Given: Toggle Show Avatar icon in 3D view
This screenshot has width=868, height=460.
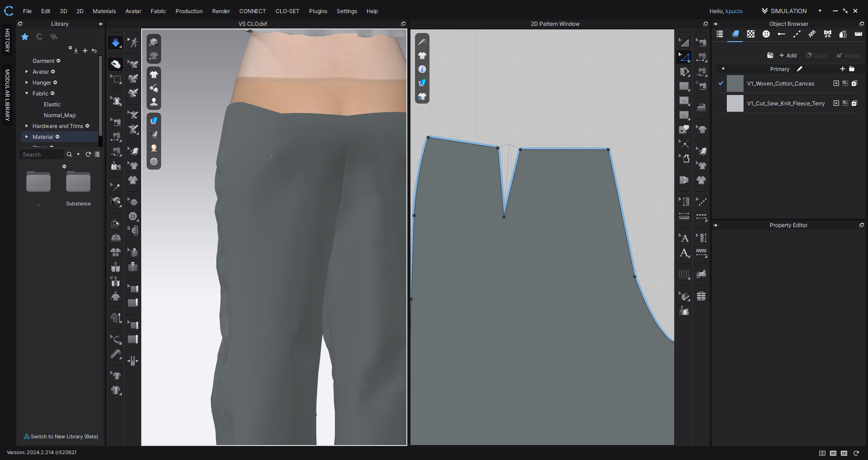Looking at the screenshot, I should [x=154, y=102].
